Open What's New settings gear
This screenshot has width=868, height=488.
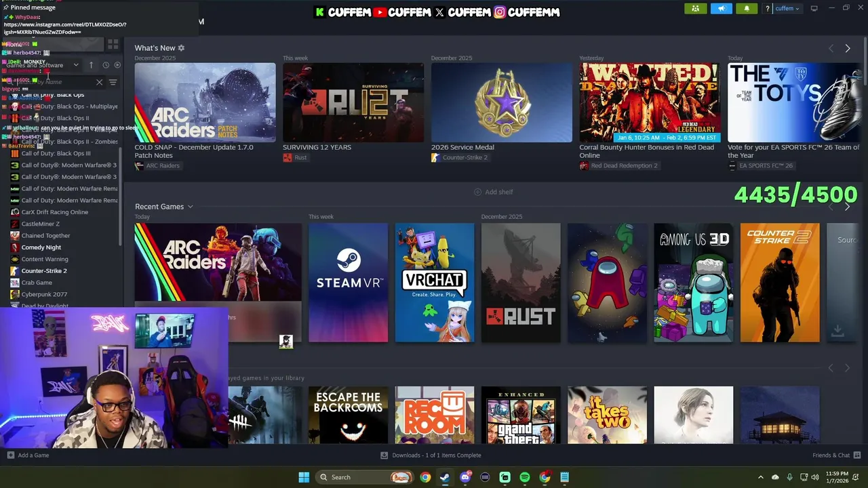tap(181, 48)
